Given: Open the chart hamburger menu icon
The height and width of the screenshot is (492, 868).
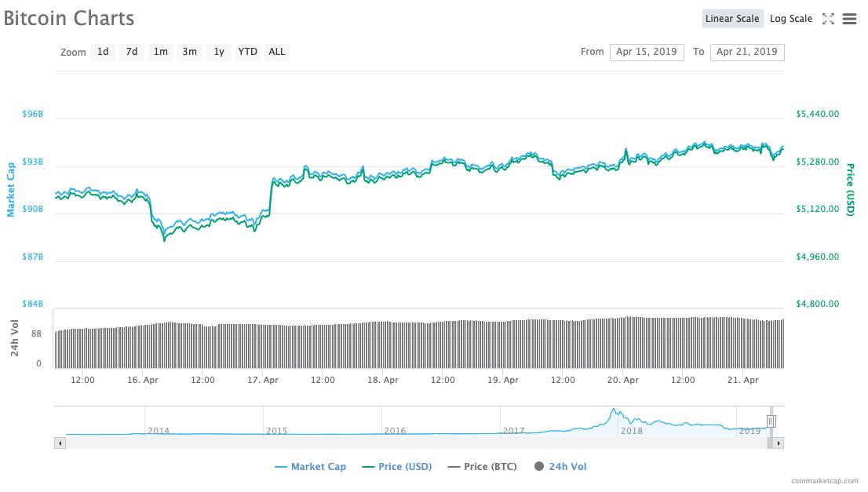Looking at the screenshot, I should click(x=849, y=19).
